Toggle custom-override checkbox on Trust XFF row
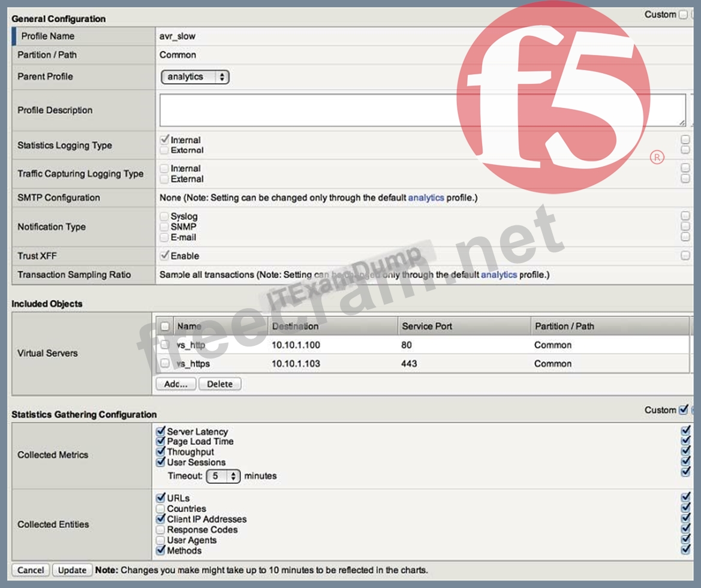Viewport: 701px width, 588px height. [x=685, y=255]
